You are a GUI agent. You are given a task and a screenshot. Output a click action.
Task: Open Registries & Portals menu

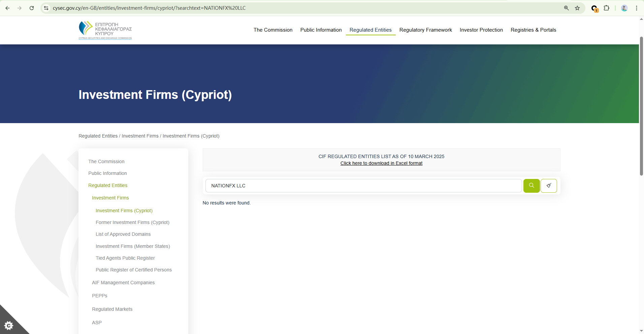(x=533, y=30)
